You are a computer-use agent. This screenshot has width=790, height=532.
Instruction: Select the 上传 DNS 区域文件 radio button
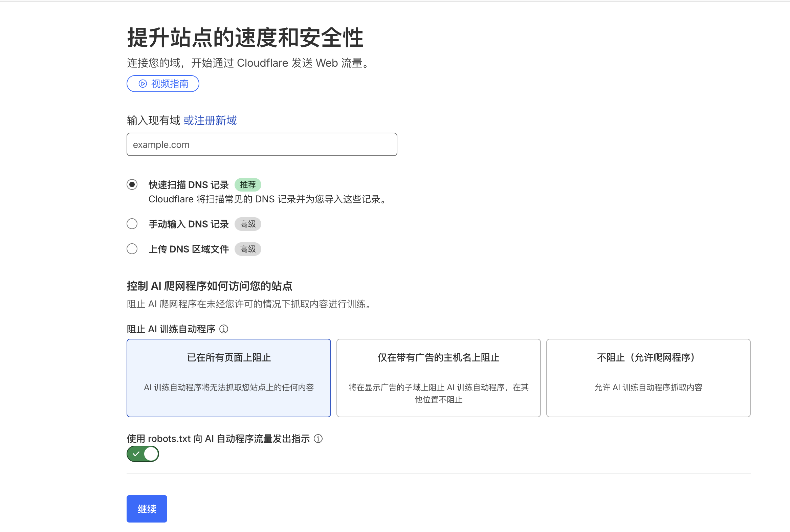pyautogui.click(x=132, y=249)
